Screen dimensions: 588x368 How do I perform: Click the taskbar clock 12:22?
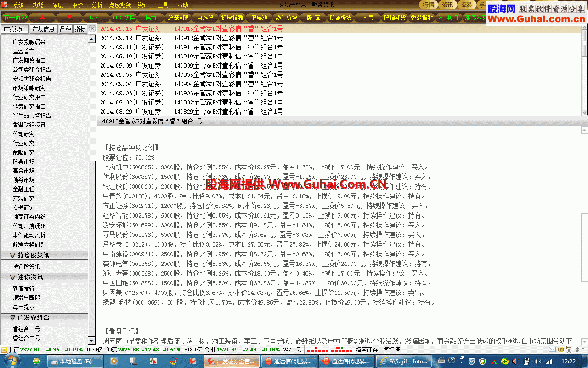[568, 362]
